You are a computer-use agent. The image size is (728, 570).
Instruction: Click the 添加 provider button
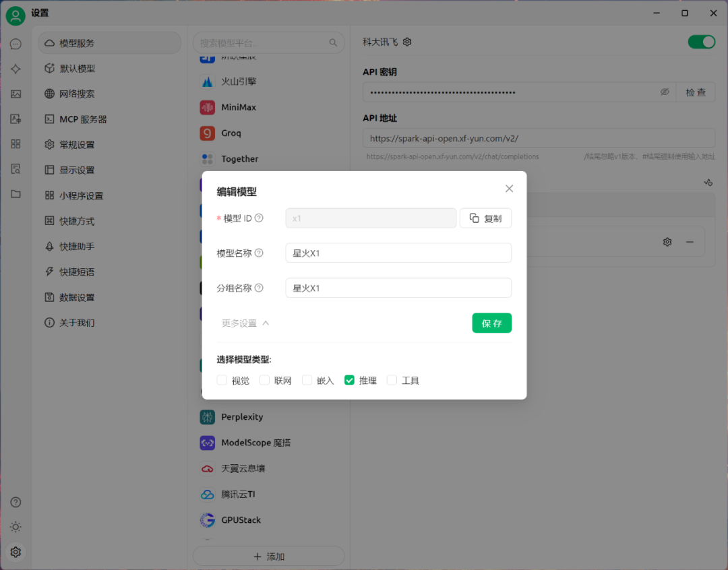(268, 556)
